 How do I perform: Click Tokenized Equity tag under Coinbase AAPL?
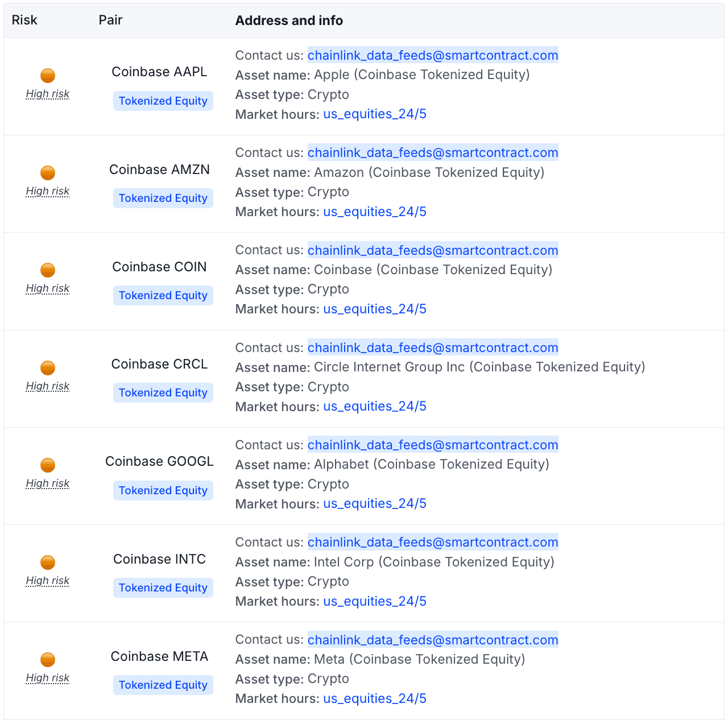pyautogui.click(x=163, y=101)
